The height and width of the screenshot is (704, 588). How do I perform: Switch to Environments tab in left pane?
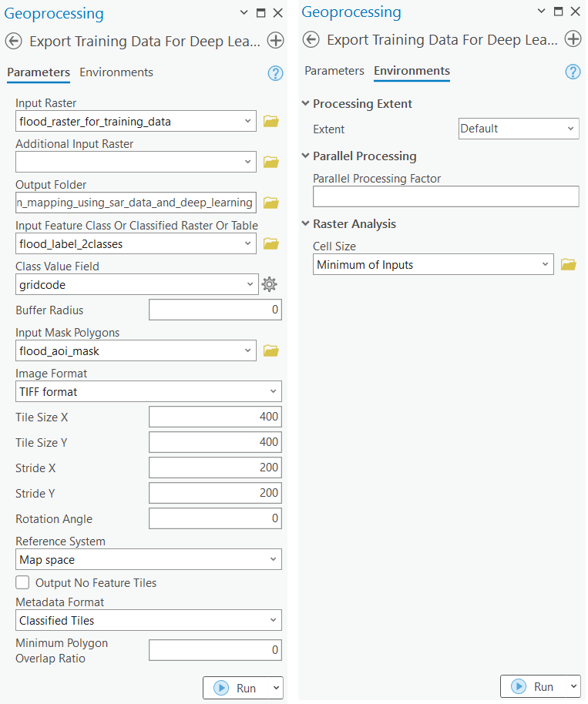(x=116, y=72)
